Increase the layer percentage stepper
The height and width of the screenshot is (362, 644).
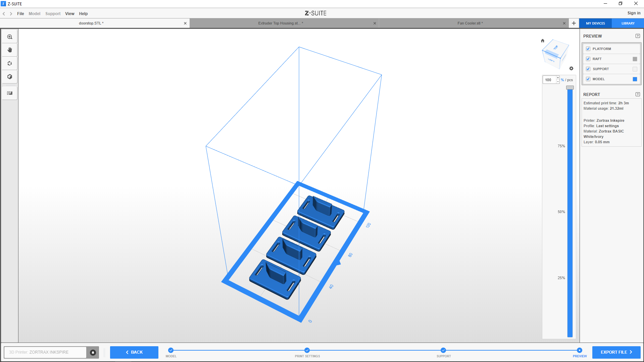tap(558, 78)
